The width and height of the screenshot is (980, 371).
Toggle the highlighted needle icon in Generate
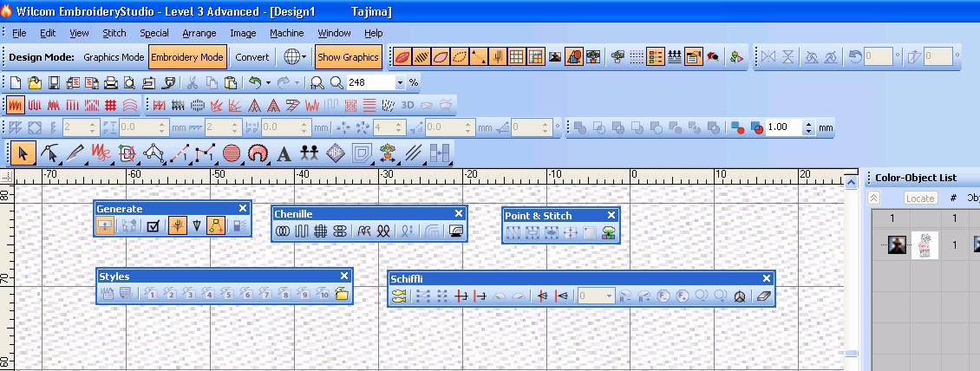178,226
